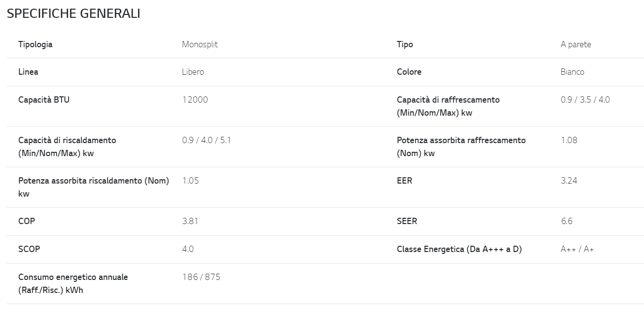The height and width of the screenshot is (318, 644).
Task: Select the 186 / 875 value
Action: (x=201, y=277)
